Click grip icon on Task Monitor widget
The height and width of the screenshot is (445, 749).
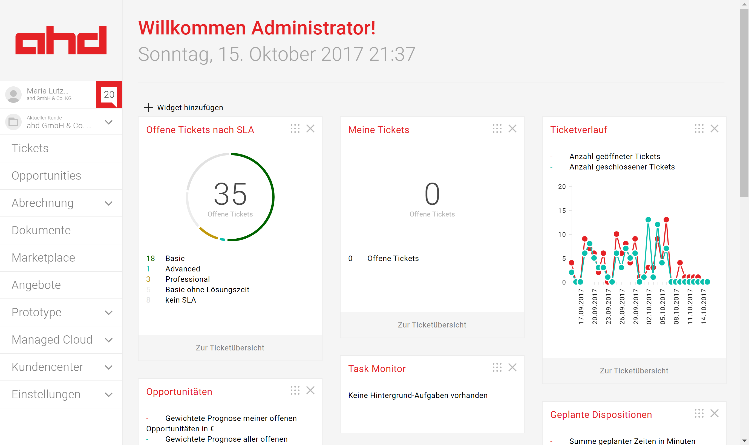pyautogui.click(x=496, y=368)
